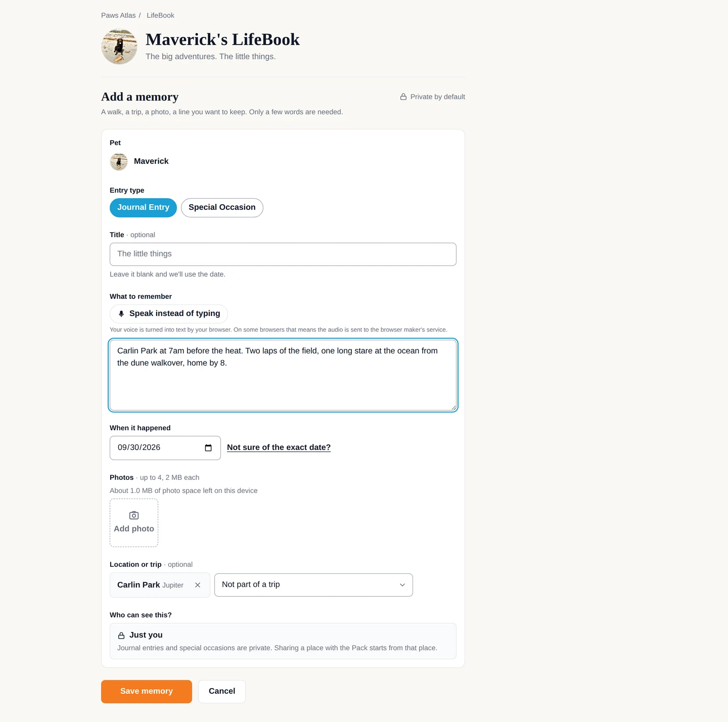This screenshot has height=722, width=728.
Task: Click Not sure of the exact date link
Action: coord(279,447)
